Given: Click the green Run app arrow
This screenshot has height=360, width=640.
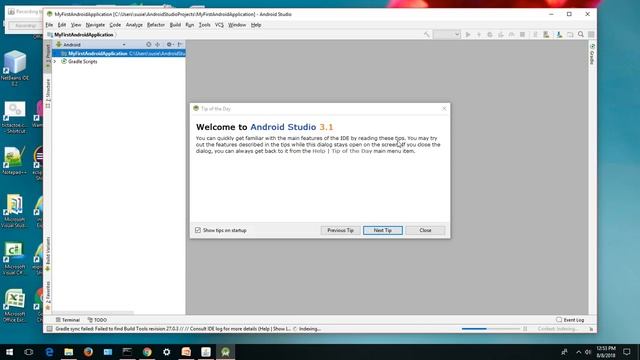Looking at the screenshot, I should pos(468,35).
